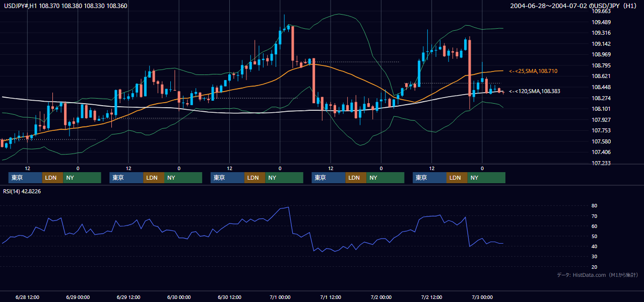Click RSI scale value 50
This screenshot has width=644, height=302.
coord(595,236)
